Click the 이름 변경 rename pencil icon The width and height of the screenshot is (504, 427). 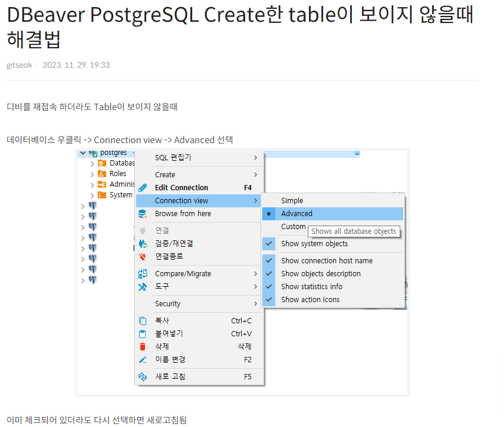tap(143, 360)
